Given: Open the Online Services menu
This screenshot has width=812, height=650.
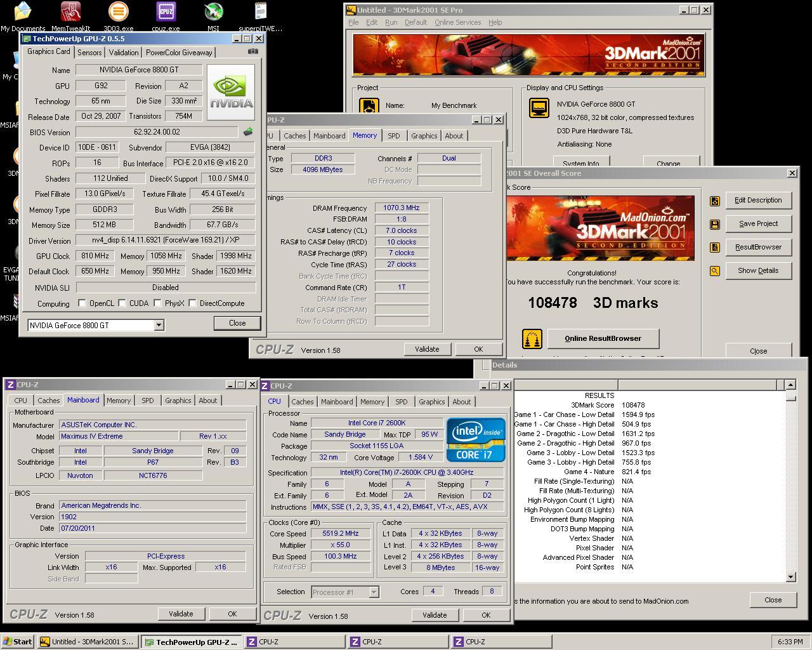Looking at the screenshot, I should pyautogui.click(x=457, y=22).
